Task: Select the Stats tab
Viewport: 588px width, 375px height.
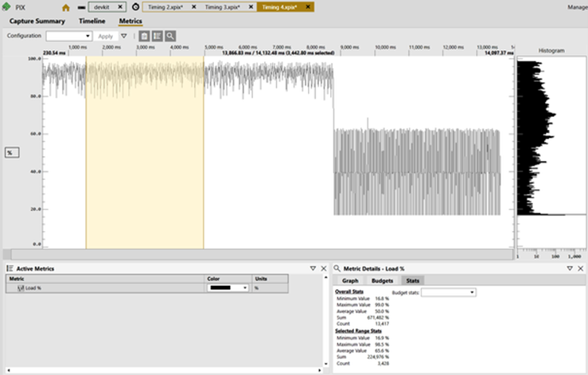Action: (x=412, y=280)
